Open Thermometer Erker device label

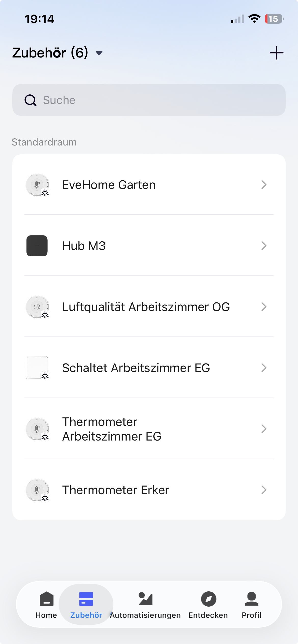point(116,490)
